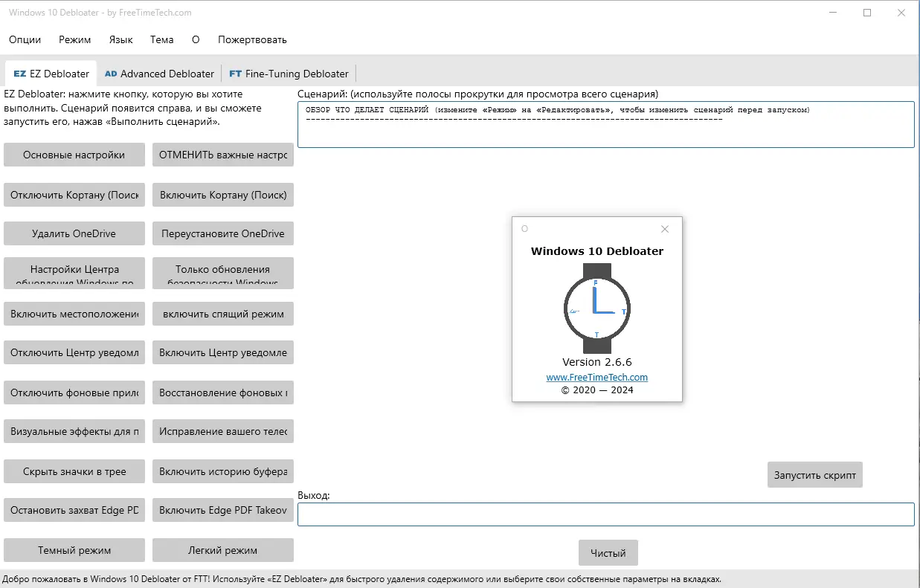The image size is (920, 588).
Task: Click Только обновления безопасности Windows button
Action: (223, 273)
